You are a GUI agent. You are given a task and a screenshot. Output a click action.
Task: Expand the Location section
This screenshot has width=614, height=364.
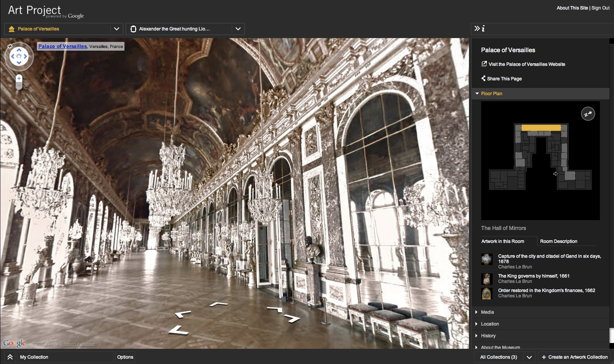click(x=540, y=324)
